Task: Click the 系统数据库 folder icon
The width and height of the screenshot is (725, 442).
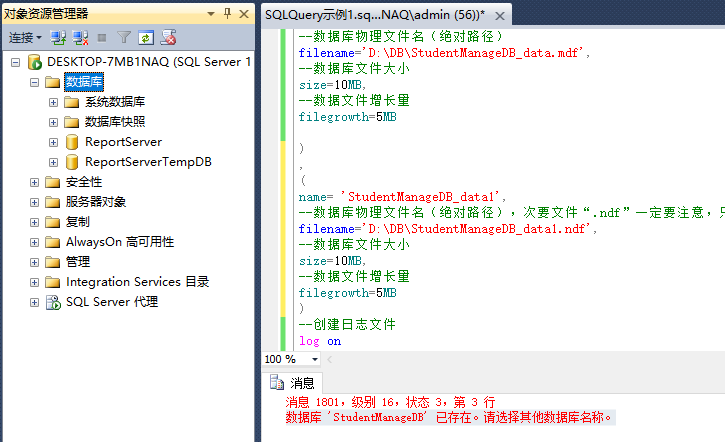Action: coord(72,102)
